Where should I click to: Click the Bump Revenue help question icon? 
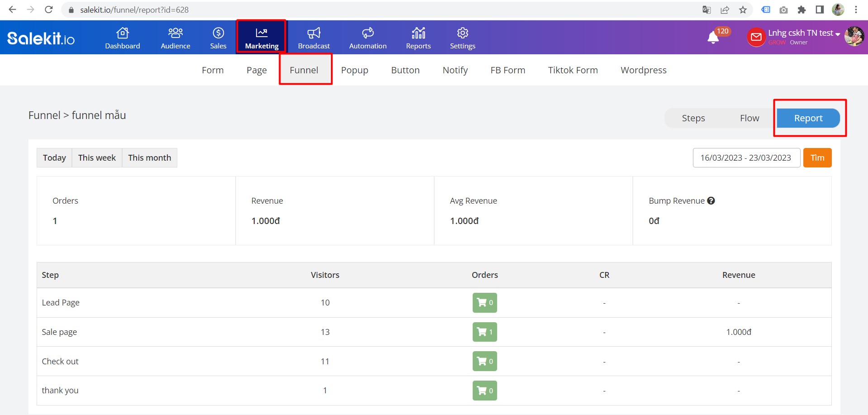click(x=711, y=200)
